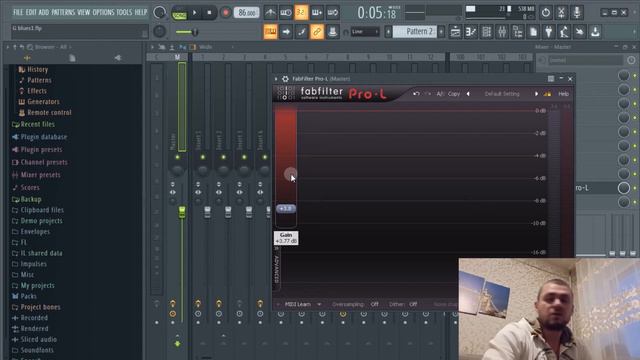The height and width of the screenshot is (360, 640).
Task: Toggle the metronome icon
Action: pyautogui.click(x=270, y=13)
